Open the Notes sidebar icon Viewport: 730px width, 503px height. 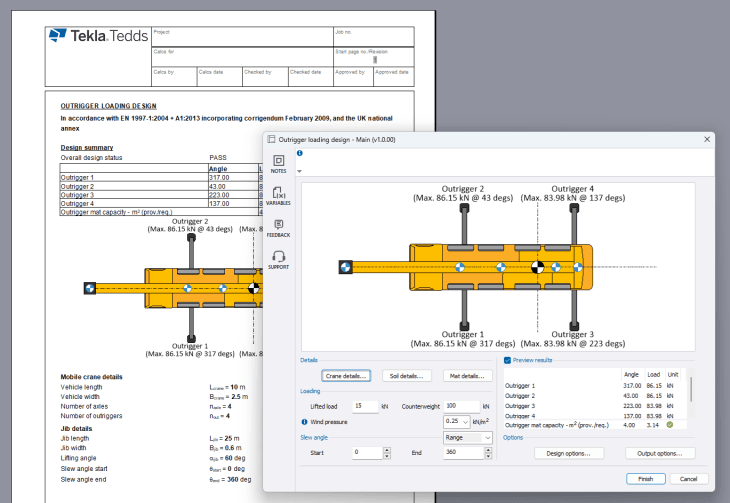click(x=278, y=164)
